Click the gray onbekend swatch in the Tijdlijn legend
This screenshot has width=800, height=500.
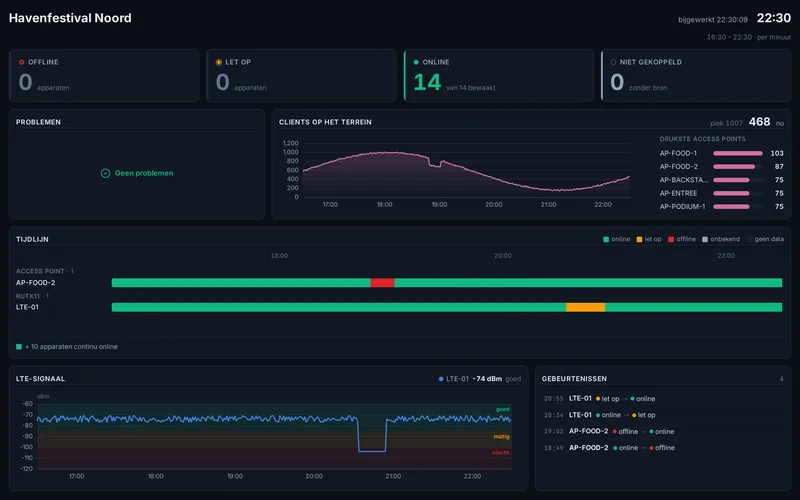[705, 239]
